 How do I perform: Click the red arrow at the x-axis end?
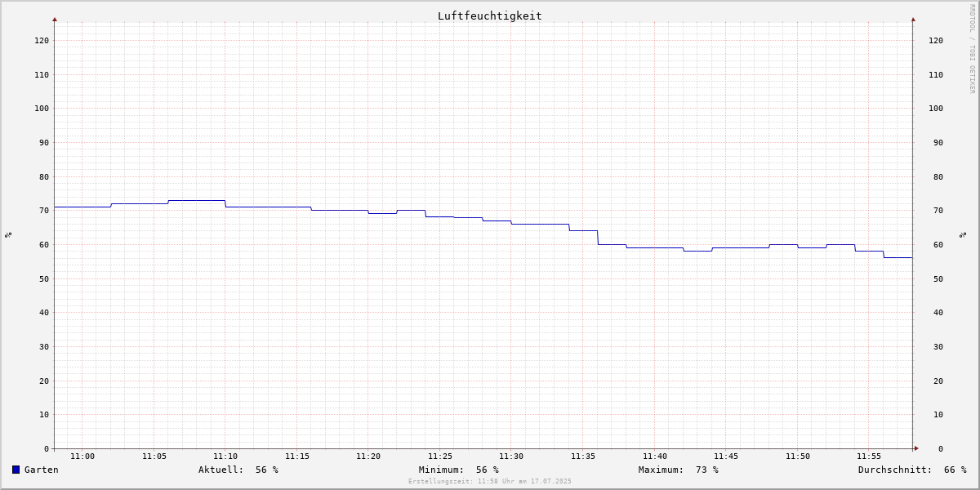[916, 448]
